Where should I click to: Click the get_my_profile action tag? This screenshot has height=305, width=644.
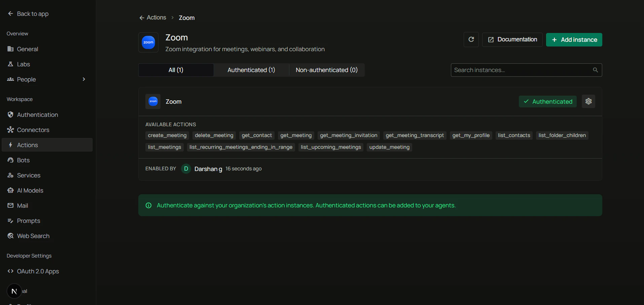pos(471,135)
